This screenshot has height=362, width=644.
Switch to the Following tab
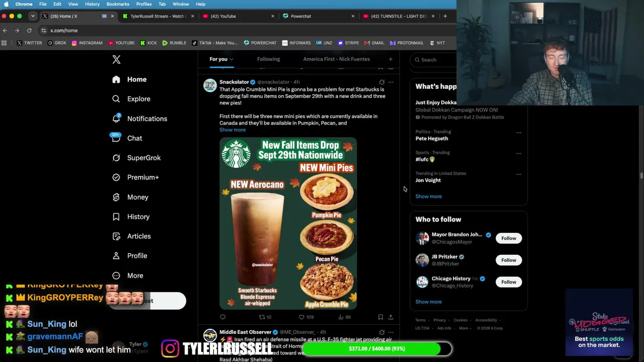click(269, 59)
